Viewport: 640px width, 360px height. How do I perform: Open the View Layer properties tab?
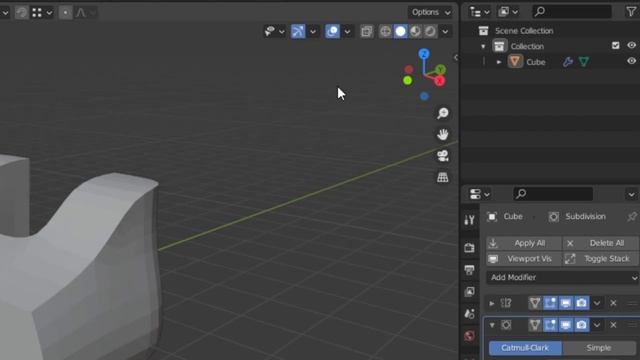pyautogui.click(x=469, y=292)
